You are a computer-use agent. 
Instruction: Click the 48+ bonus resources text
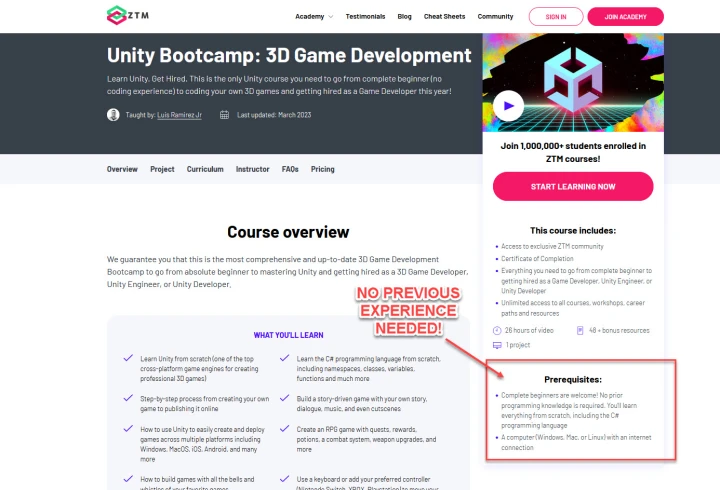tap(619, 331)
